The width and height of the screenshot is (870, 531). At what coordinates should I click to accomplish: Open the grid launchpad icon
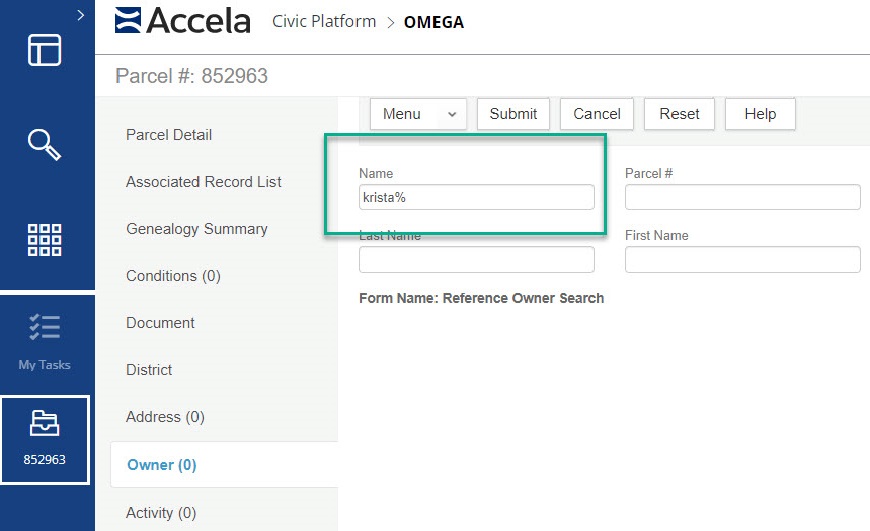[44, 240]
